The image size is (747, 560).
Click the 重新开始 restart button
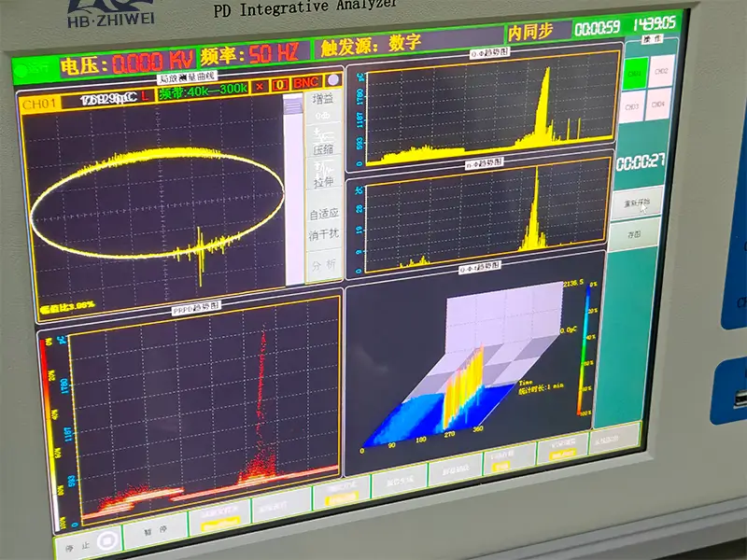pyautogui.click(x=637, y=203)
